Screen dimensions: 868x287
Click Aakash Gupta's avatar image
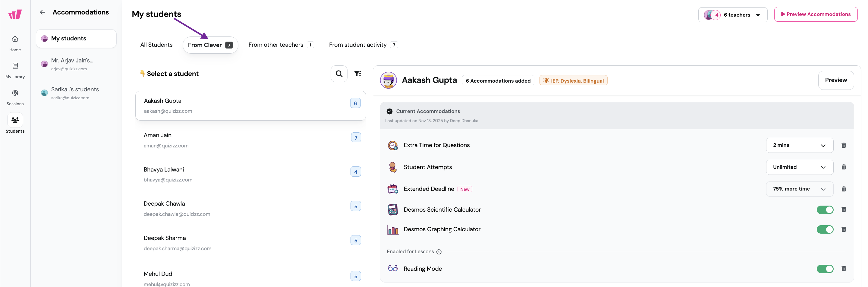pos(388,80)
